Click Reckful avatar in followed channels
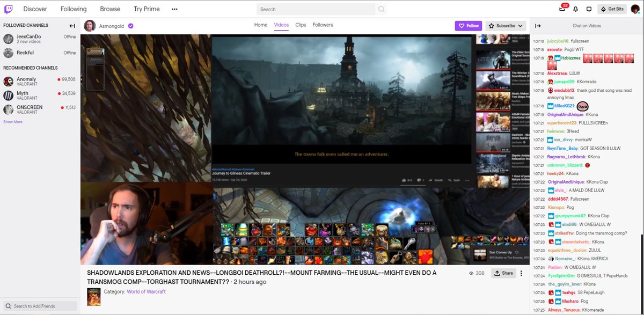The image size is (644, 315). pos(8,53)
